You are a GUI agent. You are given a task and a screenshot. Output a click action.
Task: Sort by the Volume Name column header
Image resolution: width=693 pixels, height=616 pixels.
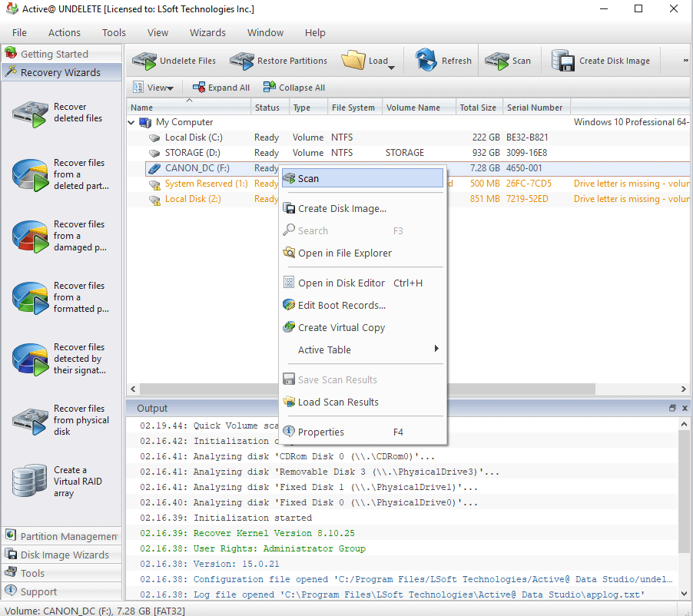(419, 108)
